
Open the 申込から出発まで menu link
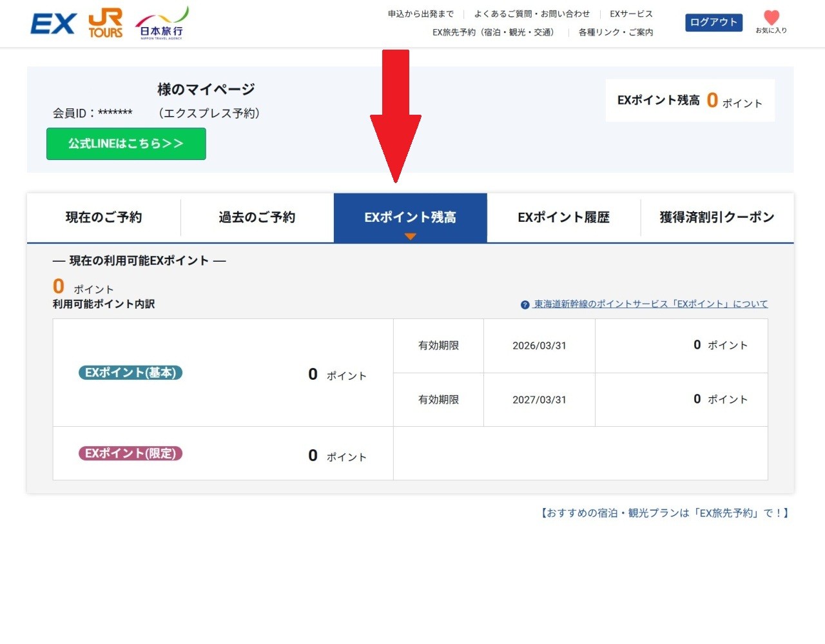tap(420, 14)
